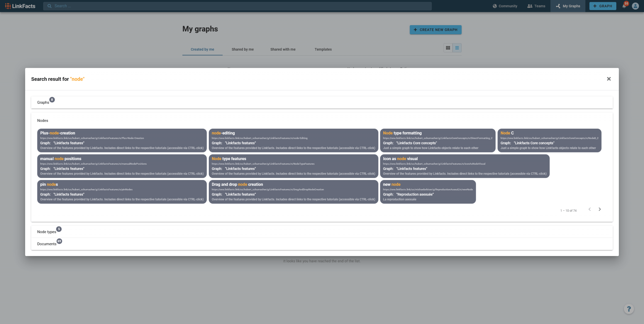Switch to grid view of graphs
644x324 pixels.
coord(448,48)
